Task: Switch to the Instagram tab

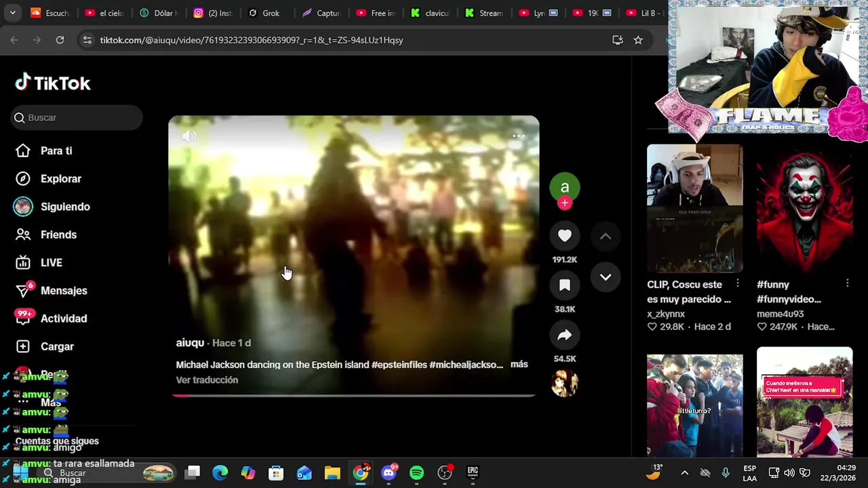Action: click(x=212, y=13)
